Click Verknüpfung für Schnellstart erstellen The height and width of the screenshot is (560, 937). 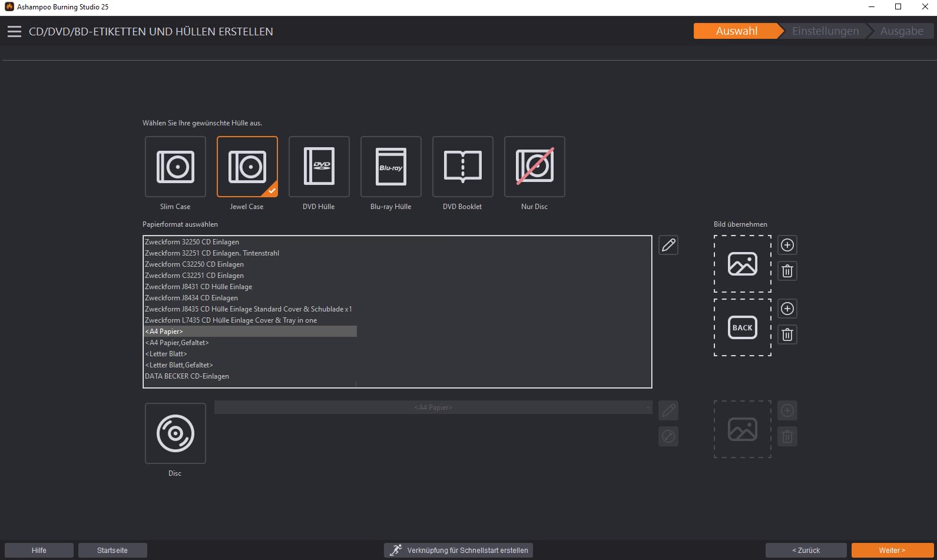click(x=458, y=551)
